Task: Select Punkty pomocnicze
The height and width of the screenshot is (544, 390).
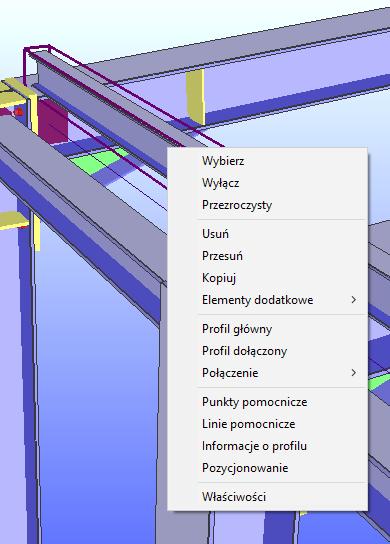Action: pyautogui.click(x=267, y=402)
